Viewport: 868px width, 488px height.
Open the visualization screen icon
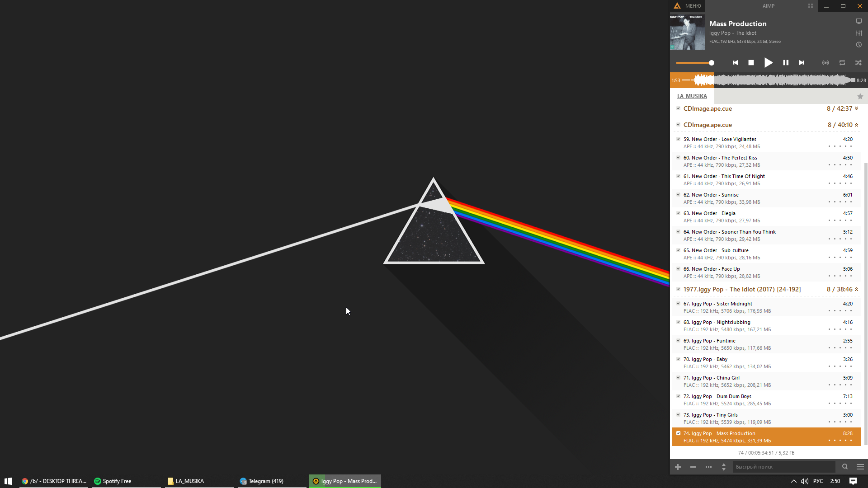pos(859,21)
